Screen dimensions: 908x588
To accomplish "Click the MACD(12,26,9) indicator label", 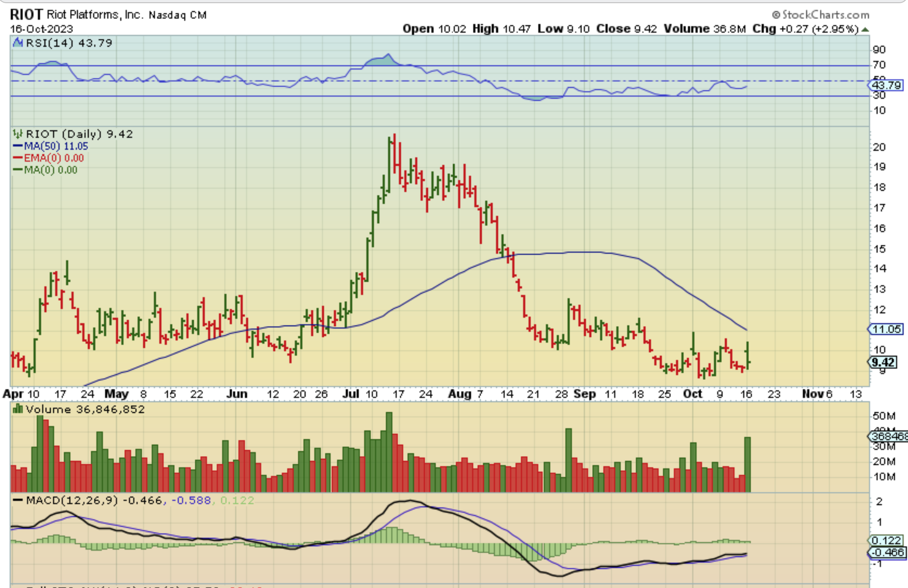I will (x=72, y=500).
